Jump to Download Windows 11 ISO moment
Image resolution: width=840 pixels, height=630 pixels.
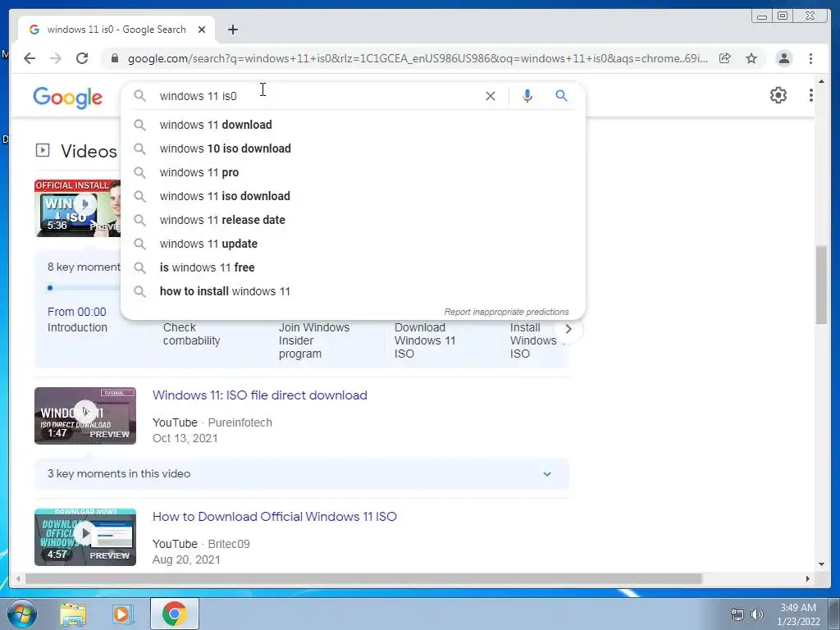(425, 340)
